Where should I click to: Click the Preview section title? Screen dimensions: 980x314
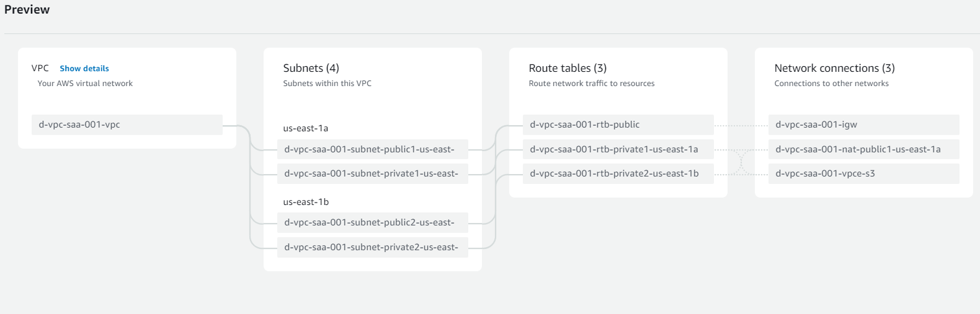(x=27, y=10)
